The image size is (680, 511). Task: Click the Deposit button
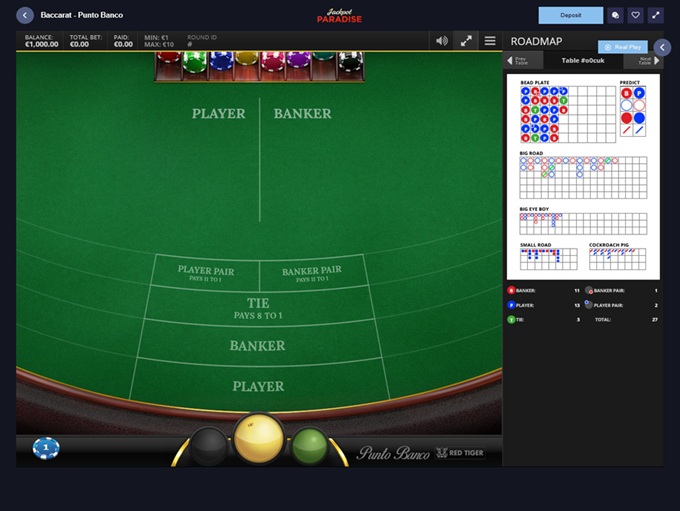(x=570, y=15)
